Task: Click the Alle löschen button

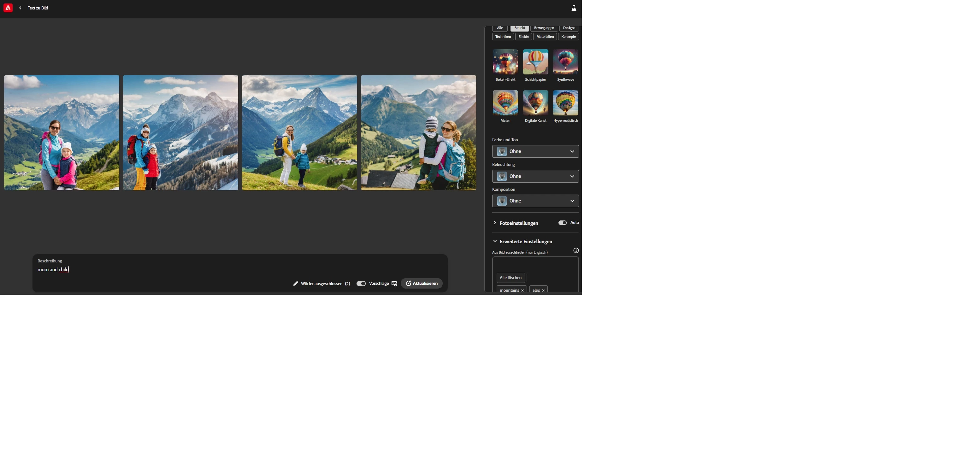Action: click(x=511, y=278)
